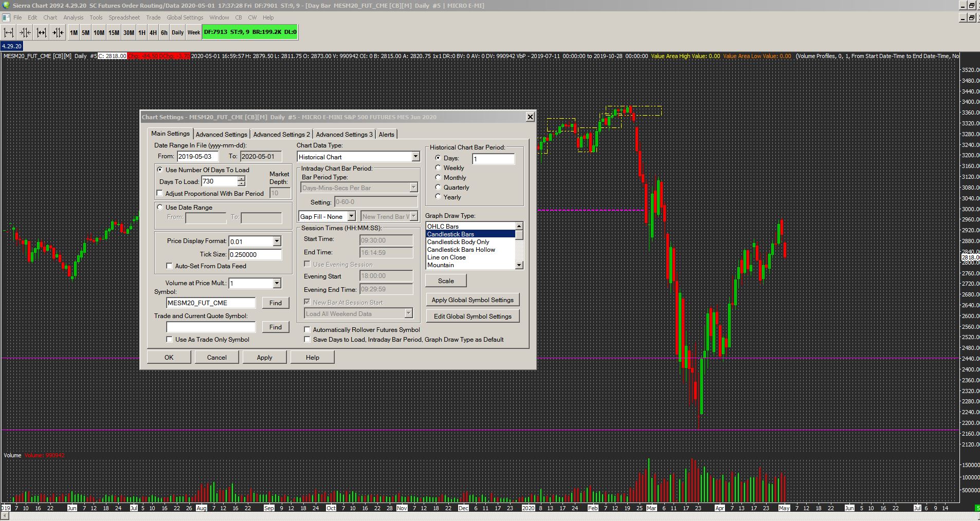Select Use Date Range radio button

coord(160,207)
